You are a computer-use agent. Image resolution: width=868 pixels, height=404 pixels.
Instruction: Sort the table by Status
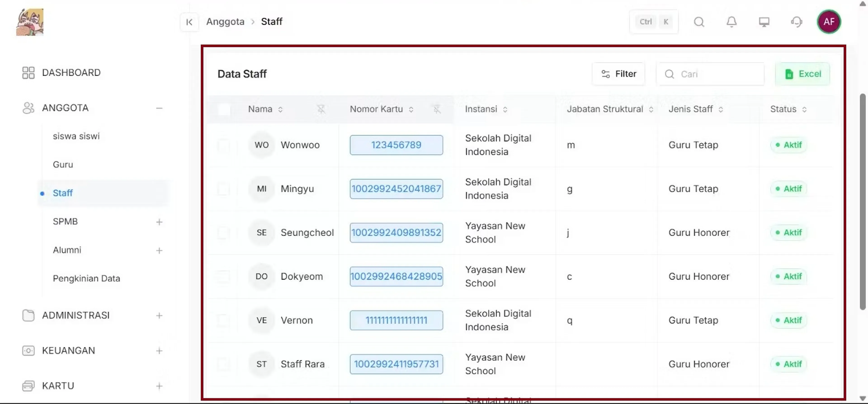click(804, 110)
